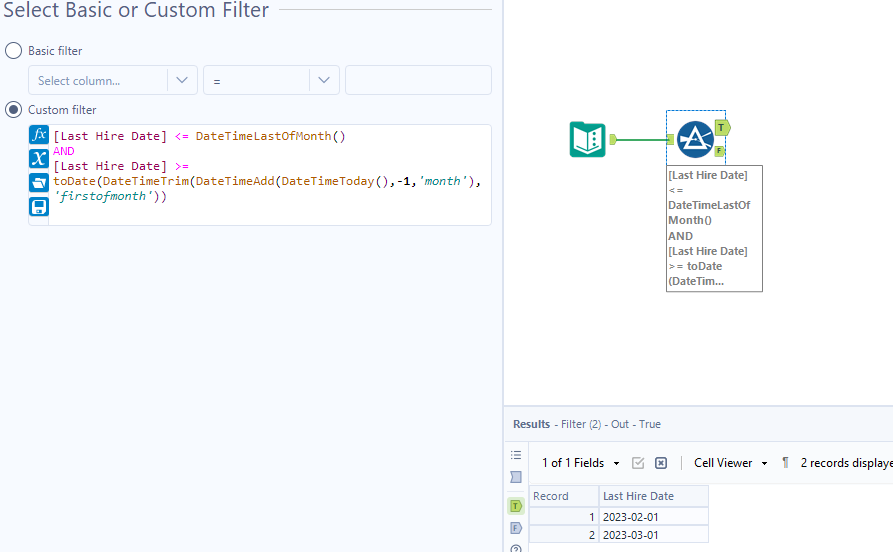Open the Select column dropdown
The height and width of the screenshot is (552, 893).
pos(112,81)
